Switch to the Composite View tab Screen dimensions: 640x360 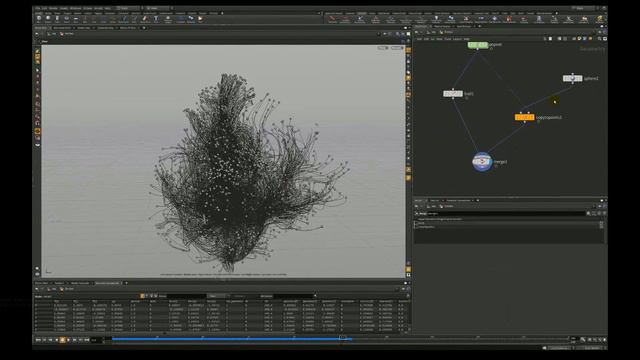pos(106,28)
